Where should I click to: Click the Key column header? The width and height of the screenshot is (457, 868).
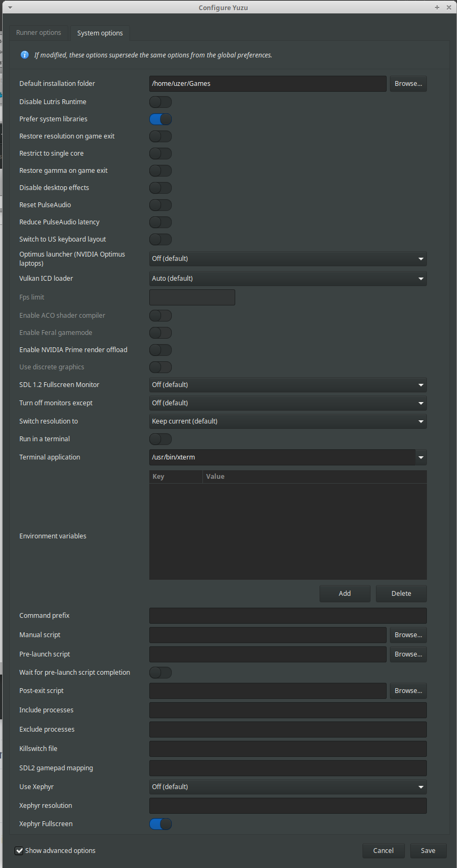pos(176,477)
